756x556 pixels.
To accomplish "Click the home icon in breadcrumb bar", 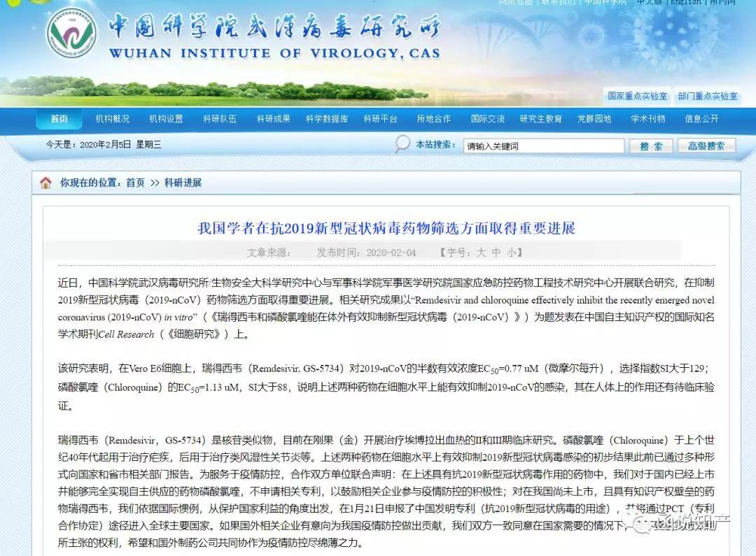I will click(x=45, y=183).
